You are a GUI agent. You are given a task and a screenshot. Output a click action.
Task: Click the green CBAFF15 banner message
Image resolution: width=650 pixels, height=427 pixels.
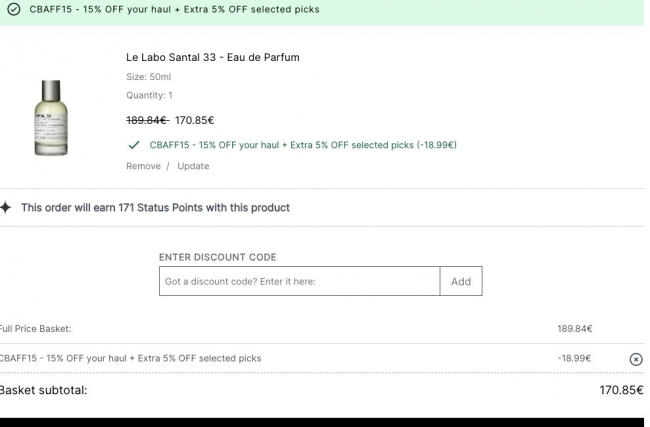pos(174,9)
